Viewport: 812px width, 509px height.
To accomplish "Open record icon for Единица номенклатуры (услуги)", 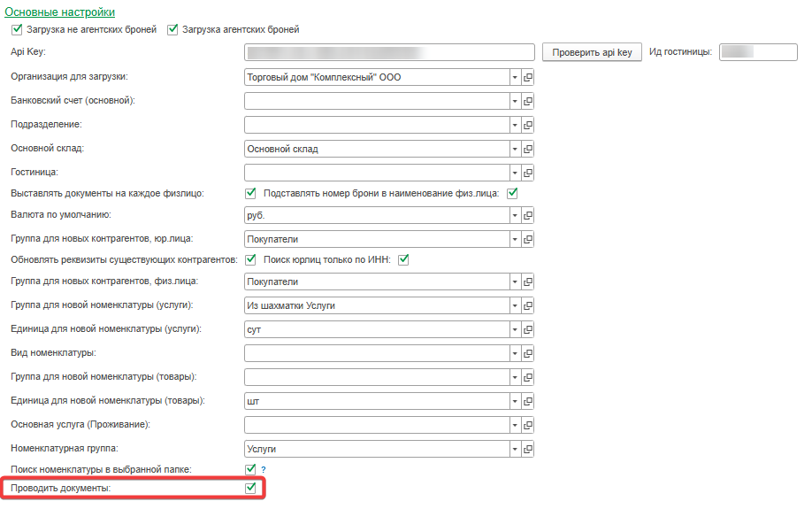I will pos(528,329).
